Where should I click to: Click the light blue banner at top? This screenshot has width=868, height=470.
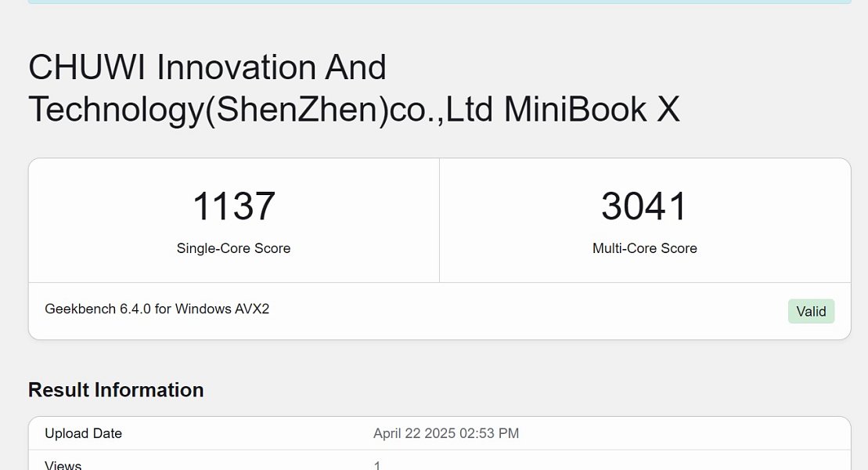click(438, 2)
